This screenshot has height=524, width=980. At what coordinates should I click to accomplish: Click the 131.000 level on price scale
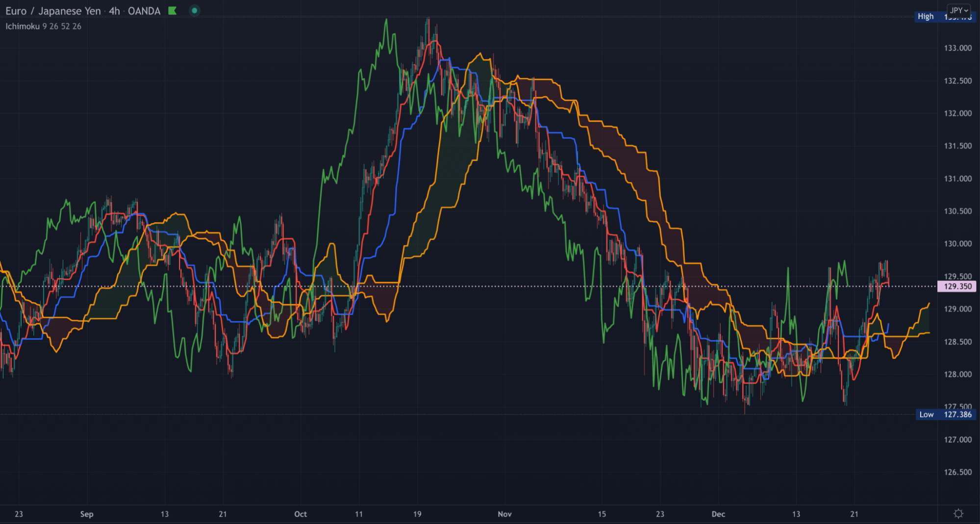click(x=957, y=179)
